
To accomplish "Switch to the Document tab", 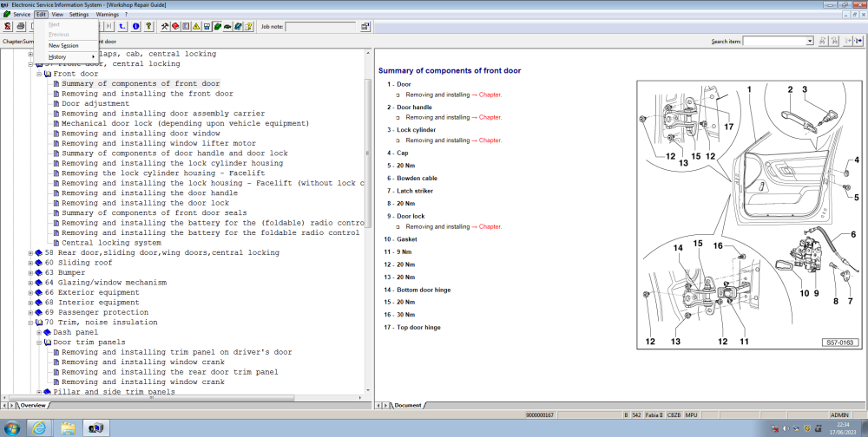I will pos(407,406).
